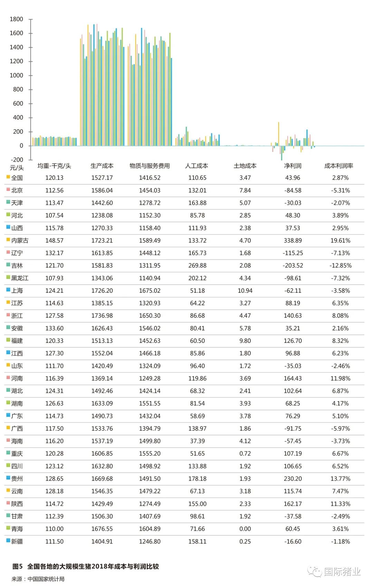
Task: Click the 中国国家统计局 source text
Action: pyautogui.click(x=46, y=579)
